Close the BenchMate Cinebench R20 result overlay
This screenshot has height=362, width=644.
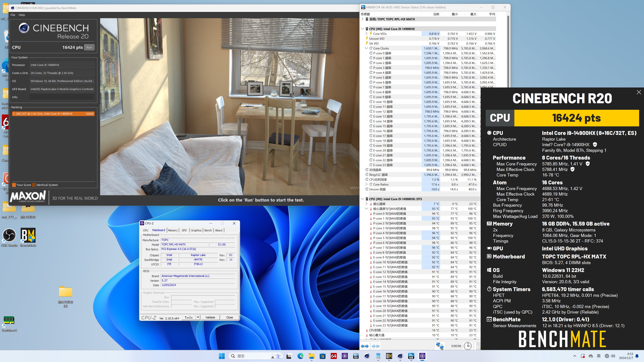coord(639,92)
